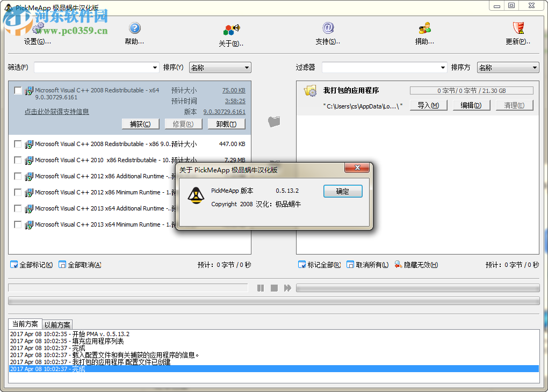548x392 pixels.
Task: Click the 捐助 donate icon
Action: pos(424,28)
